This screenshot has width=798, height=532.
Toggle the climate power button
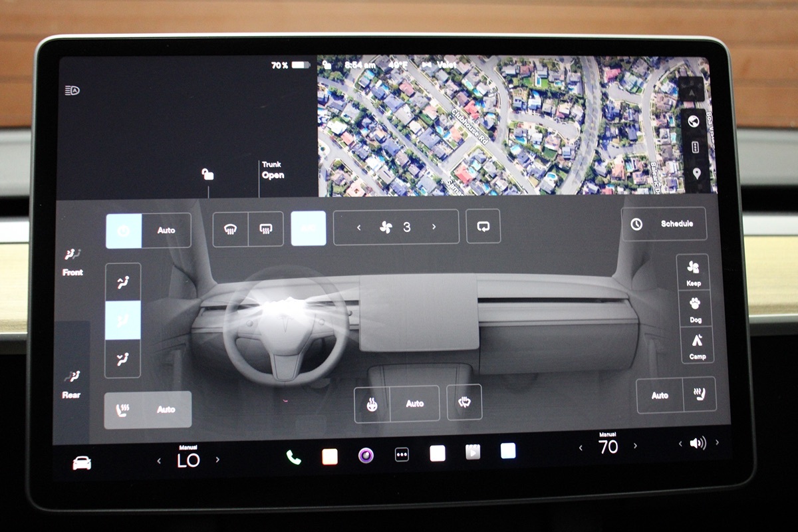click(x=124, y=231)
